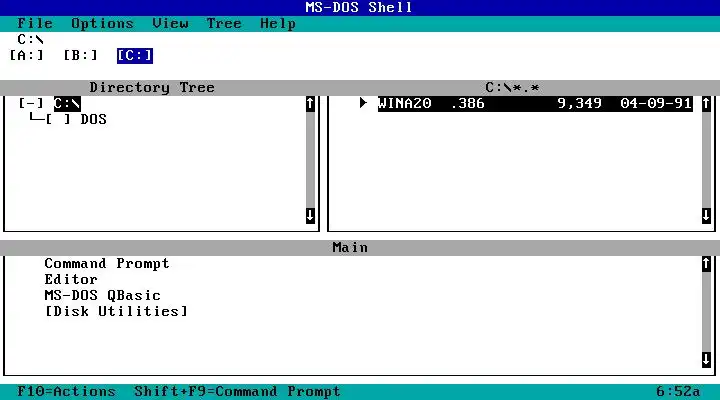
Task: Click the file list scrollbar track
Action: click(x=706, y=160)
